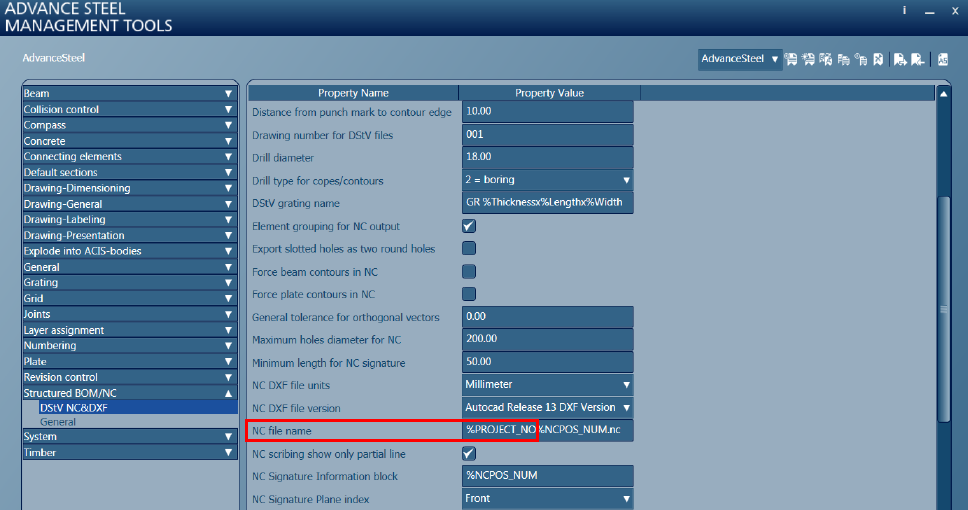Click the Property Value column header

tap(549, 93)
